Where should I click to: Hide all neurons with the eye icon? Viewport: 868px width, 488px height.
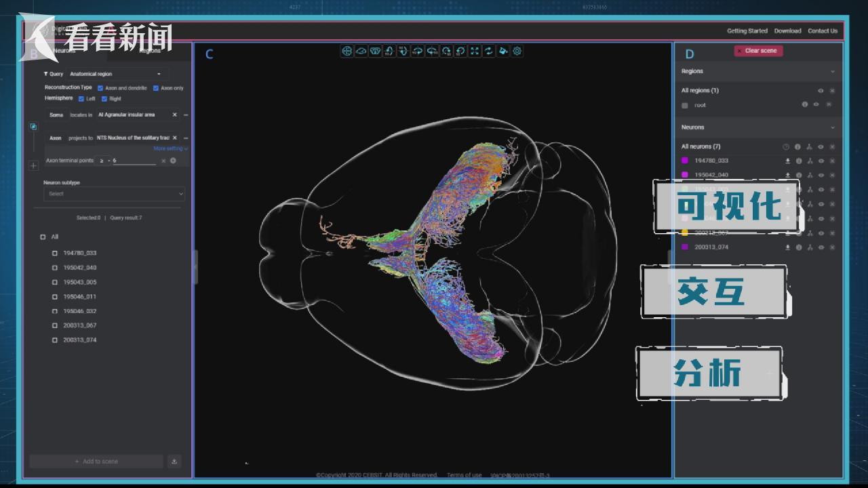(821, 147)
